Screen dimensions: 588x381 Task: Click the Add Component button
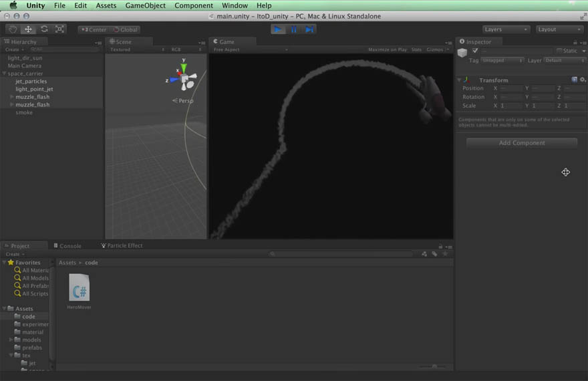click(x=522, y=143)
